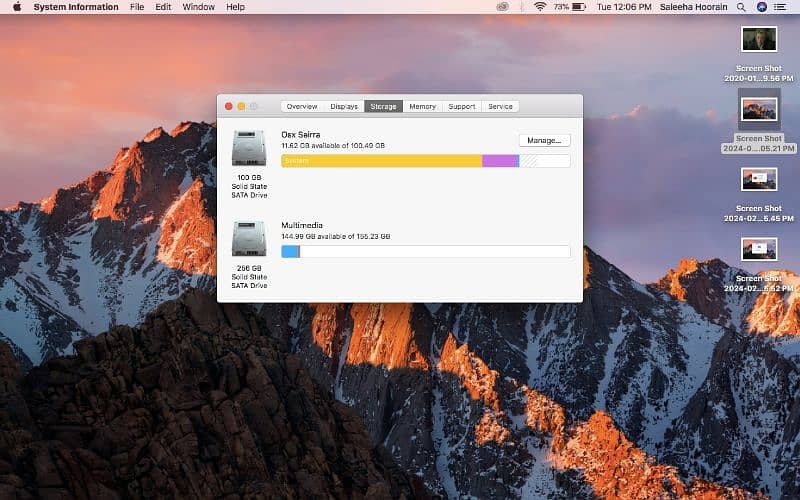Open Spotlight search magnifier icon
800x500 pixels.
click(x=741, y=7)
